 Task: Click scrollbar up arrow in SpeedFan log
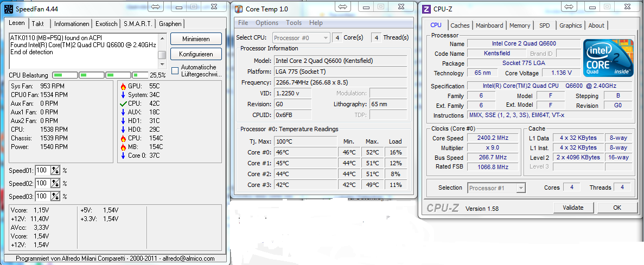[162, 38]
